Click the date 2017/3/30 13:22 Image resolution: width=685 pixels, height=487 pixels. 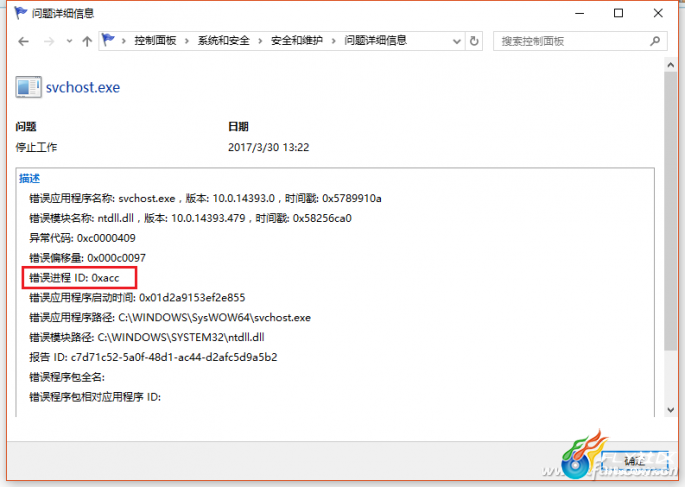tap(268, 147)
